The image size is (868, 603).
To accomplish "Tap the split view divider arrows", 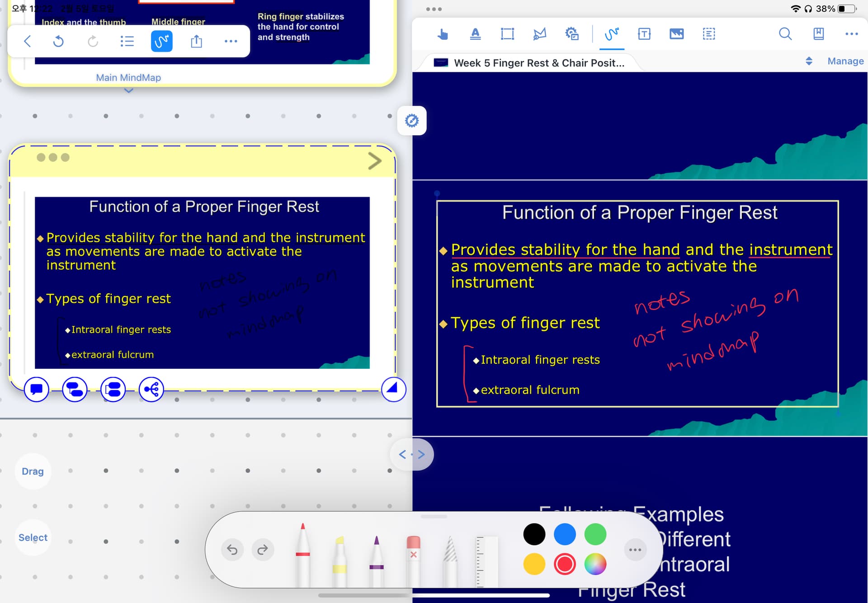I will [x=411, y=454].
